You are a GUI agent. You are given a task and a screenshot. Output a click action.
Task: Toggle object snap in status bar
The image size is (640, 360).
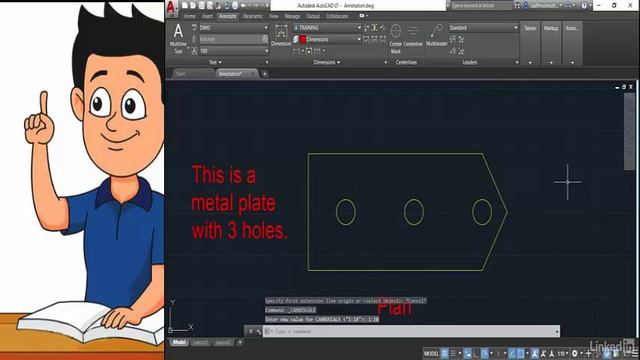(521, 353)
